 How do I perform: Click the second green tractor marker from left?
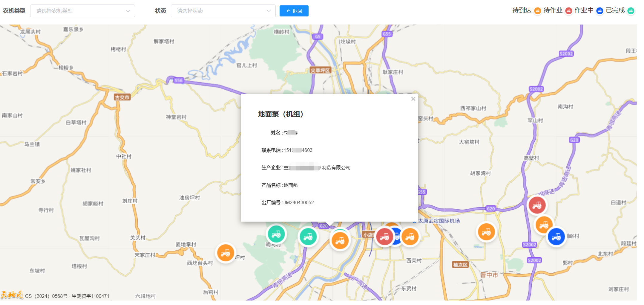308,237
